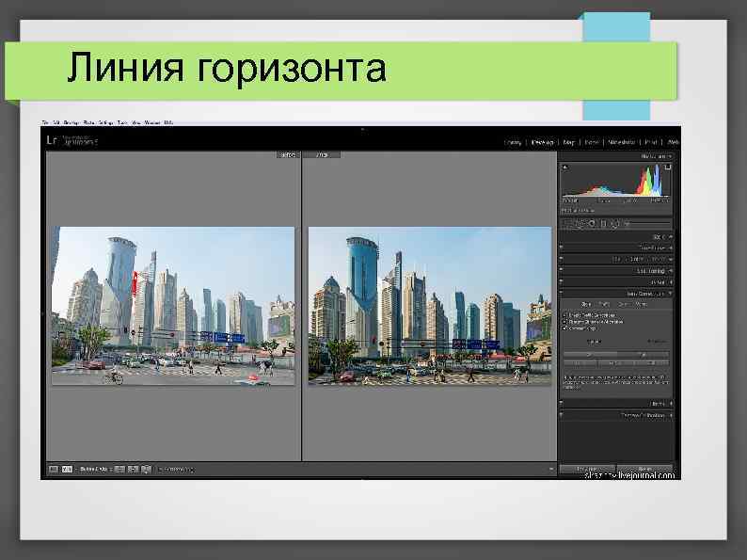The width and height of the screenshot is (747, 560).
Task: Expand the Camera Calibration panel
Action: coord(671,415)
